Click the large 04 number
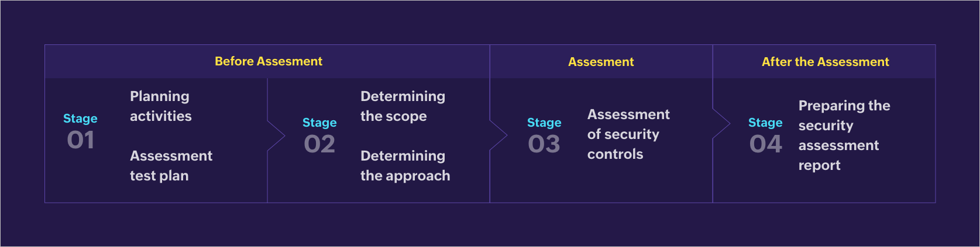The width and height of the screenshot is (980, 247). pos(765,144)
